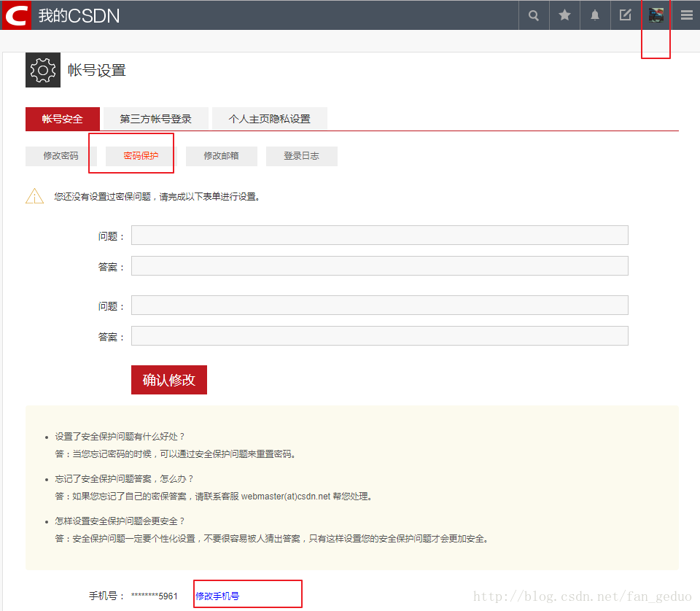
Task: Open the hamburger menu icon
Action: click(x=687, y=15)
